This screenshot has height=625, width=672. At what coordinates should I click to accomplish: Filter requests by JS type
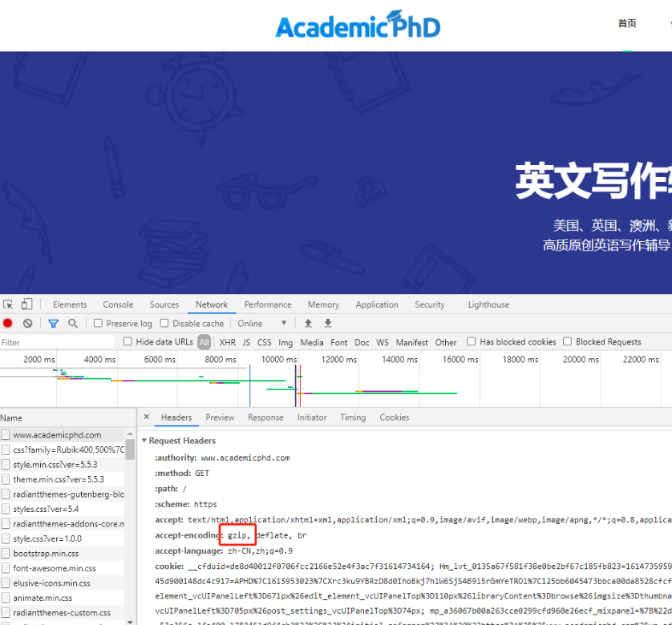(x=246, y=342)
